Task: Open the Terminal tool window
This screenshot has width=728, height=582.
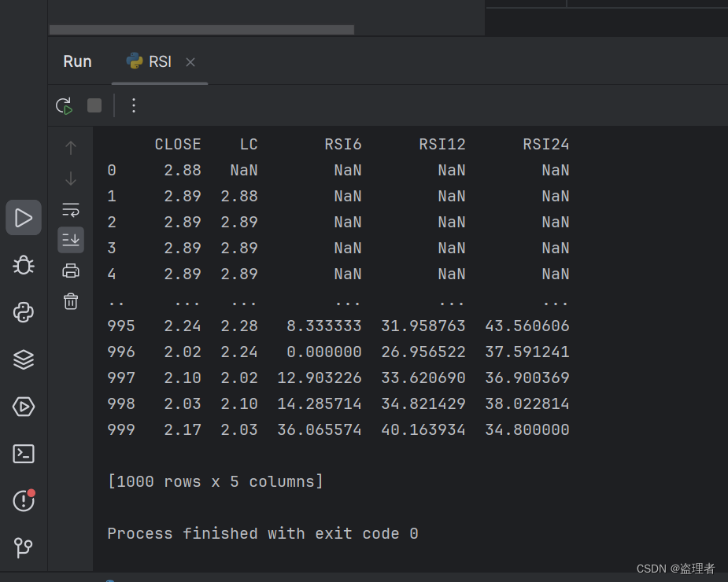Action: (x=23, y=454)
